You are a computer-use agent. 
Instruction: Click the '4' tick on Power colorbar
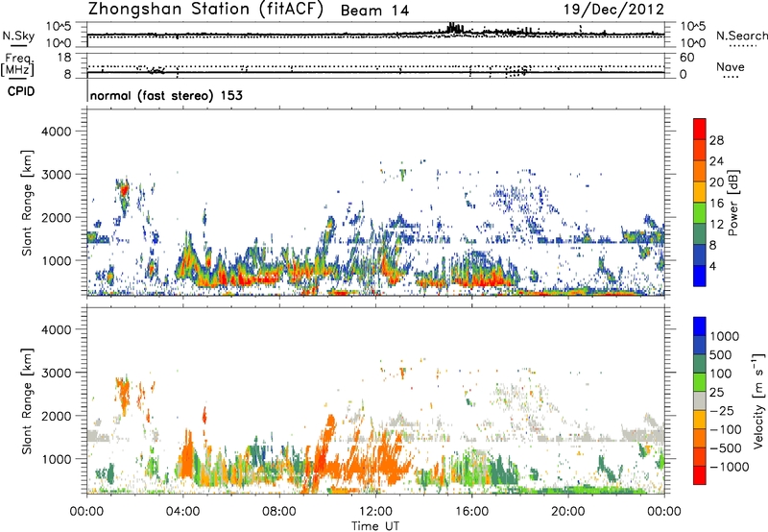(713, 266)
